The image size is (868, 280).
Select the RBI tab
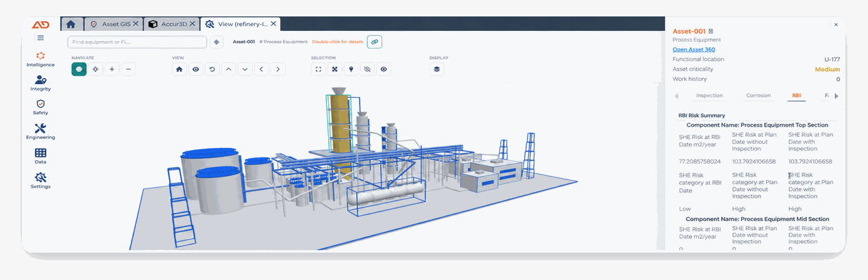(797, 96)
